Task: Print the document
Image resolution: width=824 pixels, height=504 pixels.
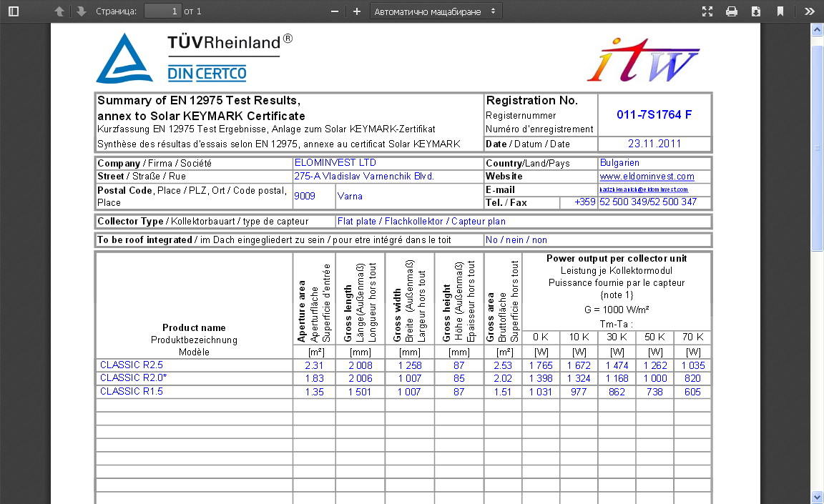Action: (732, 11)
